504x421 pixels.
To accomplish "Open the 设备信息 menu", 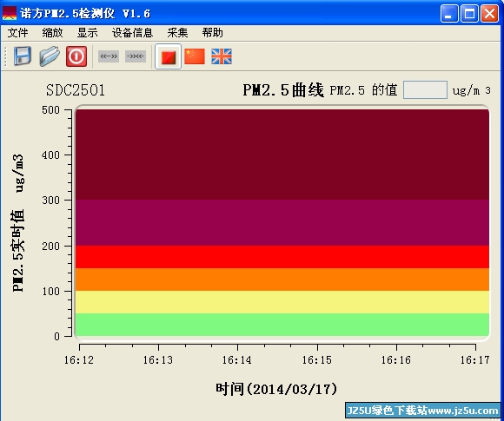I will pos(132,33).
